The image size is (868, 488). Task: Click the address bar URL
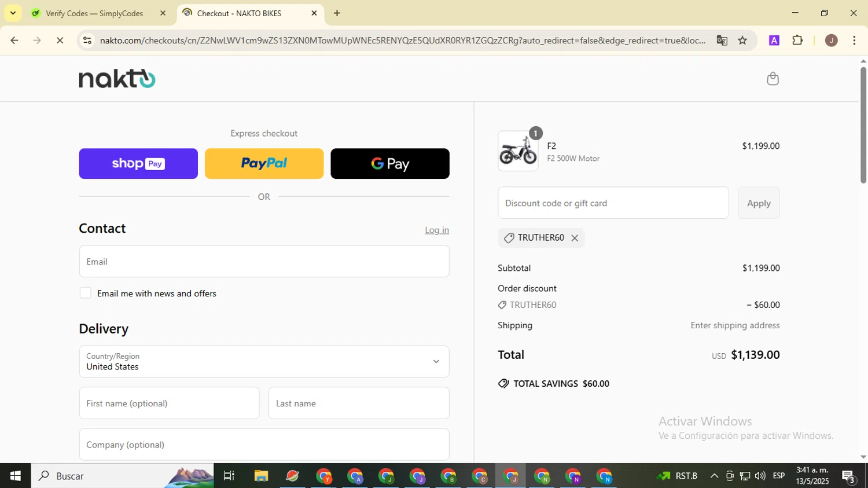click(x=402, y=41)
